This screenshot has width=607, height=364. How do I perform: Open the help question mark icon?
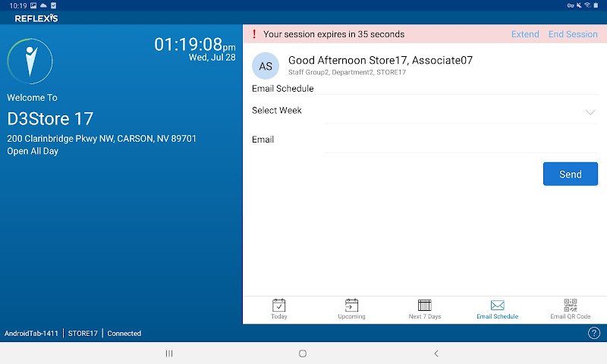coord(594,333)
